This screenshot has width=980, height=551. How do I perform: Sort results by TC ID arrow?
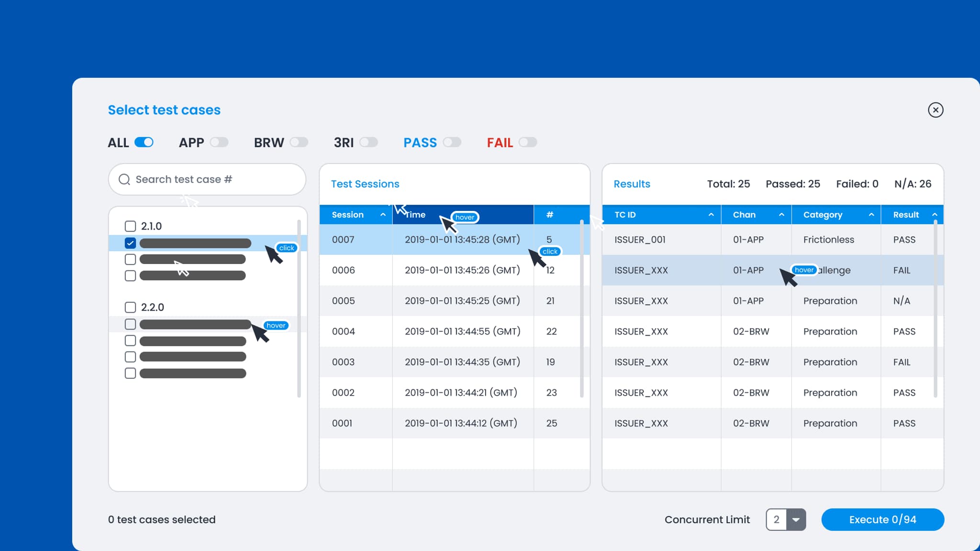[x=711, y=215]
